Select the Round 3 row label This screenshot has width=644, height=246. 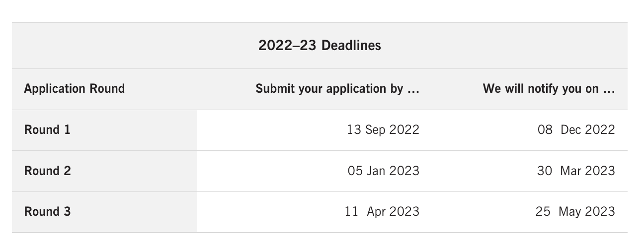tap(47, 212)
